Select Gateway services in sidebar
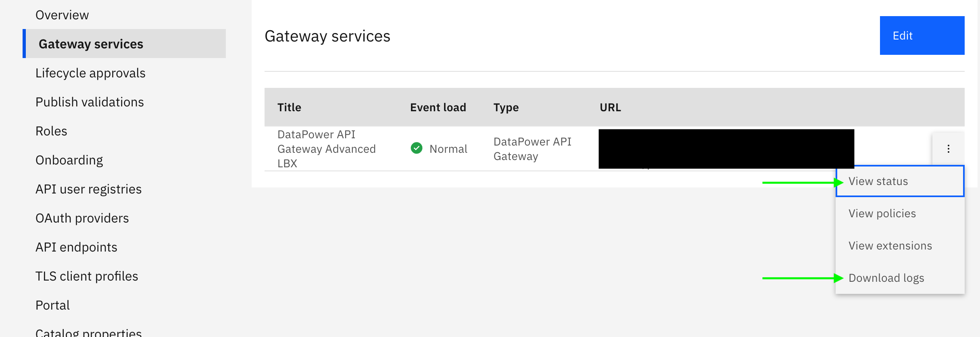Image resolution: width=980 pixels, height=337 pixels. point(91,44)
